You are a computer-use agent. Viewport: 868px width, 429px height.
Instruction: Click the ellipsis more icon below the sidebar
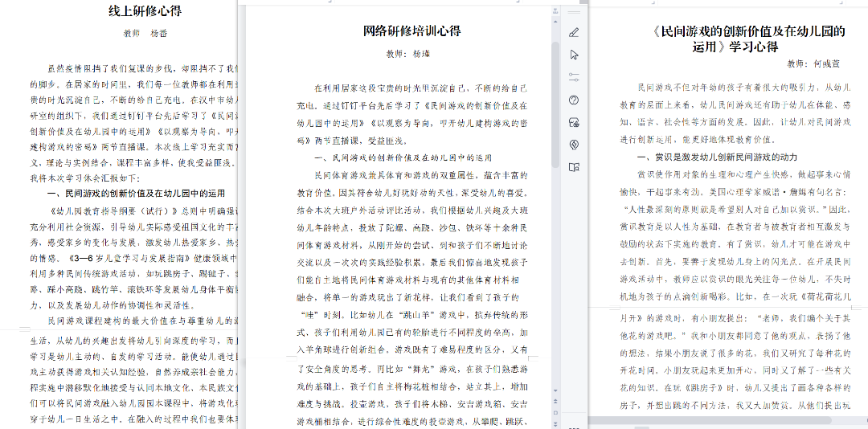click(574, 427)
